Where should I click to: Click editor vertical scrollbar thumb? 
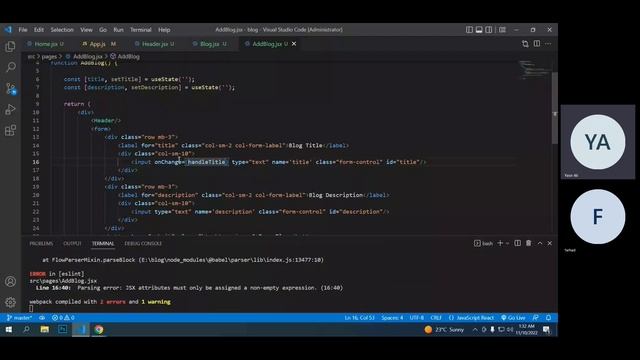(x=555, y=108)
